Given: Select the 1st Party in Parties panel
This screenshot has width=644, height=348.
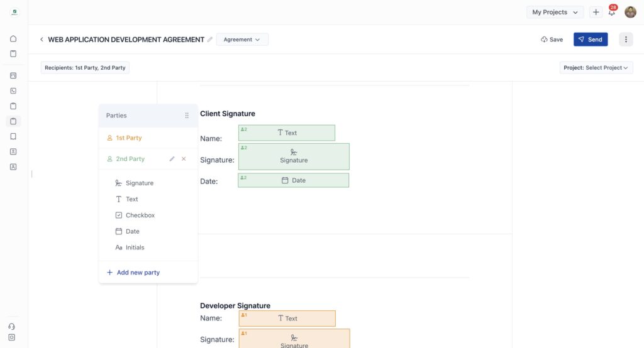Looking at the screenshot, I should click(x=124, y=138).
